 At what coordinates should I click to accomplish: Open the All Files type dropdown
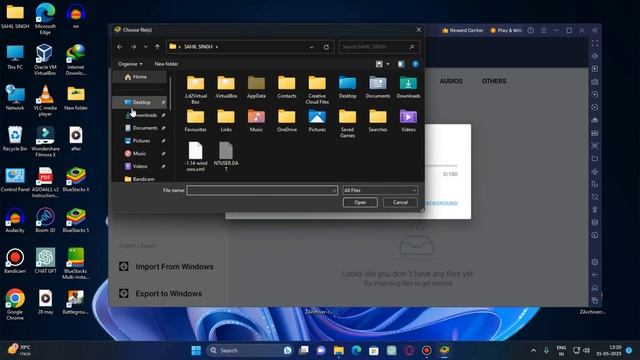point(380,190)
